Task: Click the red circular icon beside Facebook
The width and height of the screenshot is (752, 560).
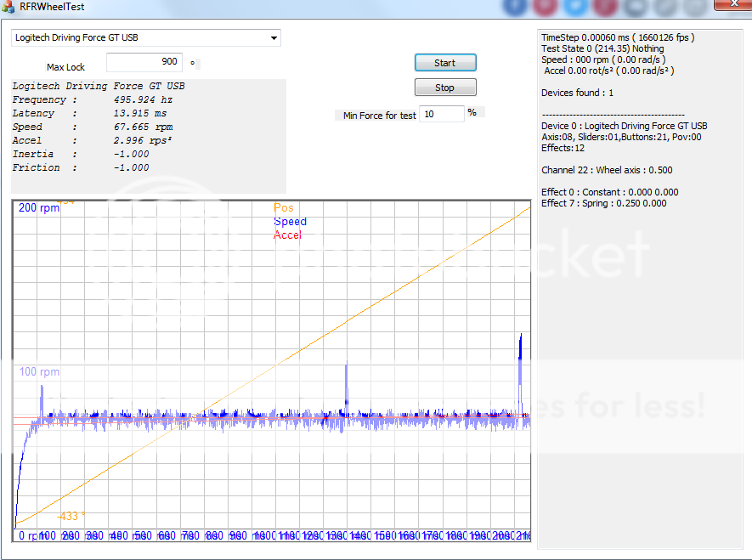Action: click(546, 6)
